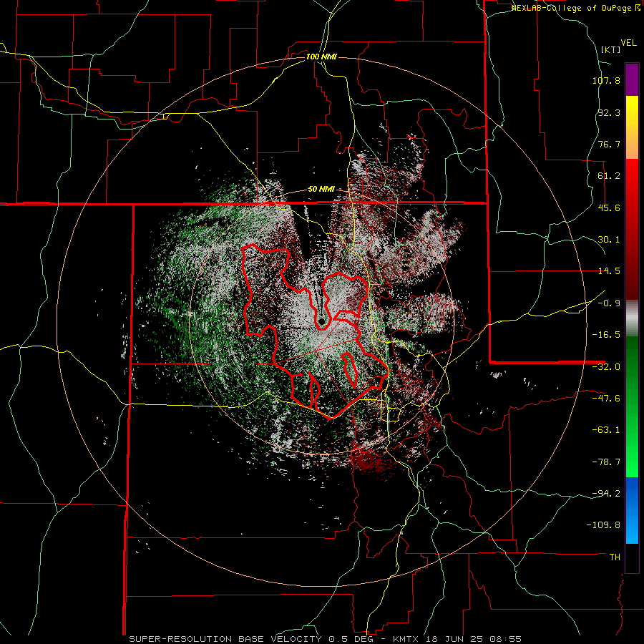Click the -63.1 velocity scale value
The image size is (644, 644).
click(606, 430)
